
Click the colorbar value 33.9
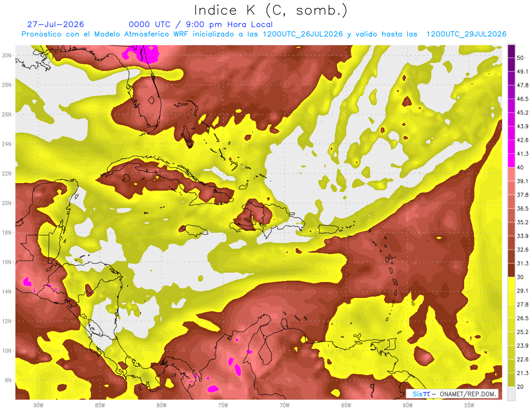(523, 236)
